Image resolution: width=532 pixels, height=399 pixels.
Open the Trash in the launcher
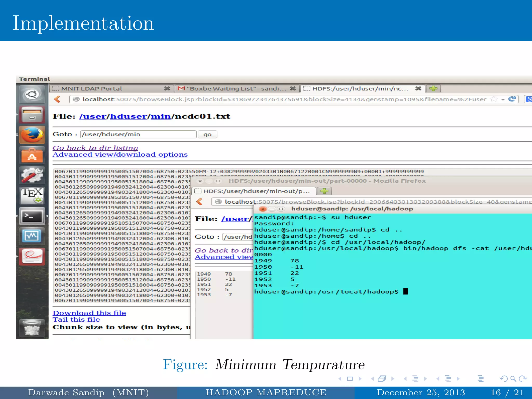pos(32,328)
